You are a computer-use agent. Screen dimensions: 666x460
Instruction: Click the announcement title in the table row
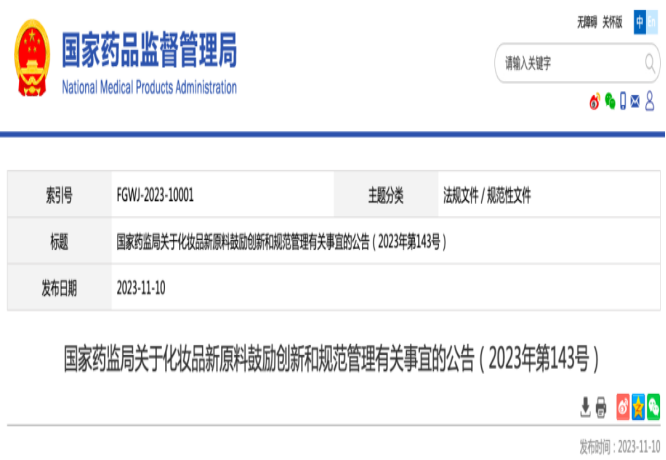[x=281, y=242]
